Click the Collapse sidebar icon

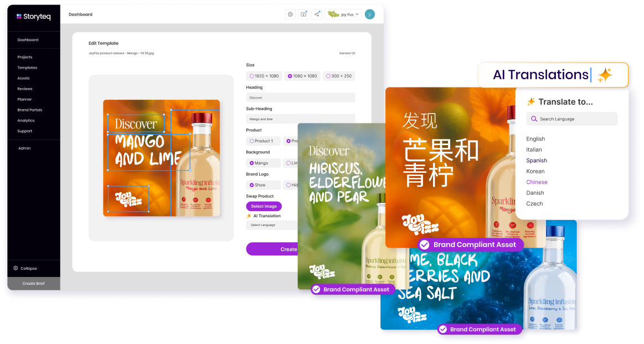coord(16,268)
